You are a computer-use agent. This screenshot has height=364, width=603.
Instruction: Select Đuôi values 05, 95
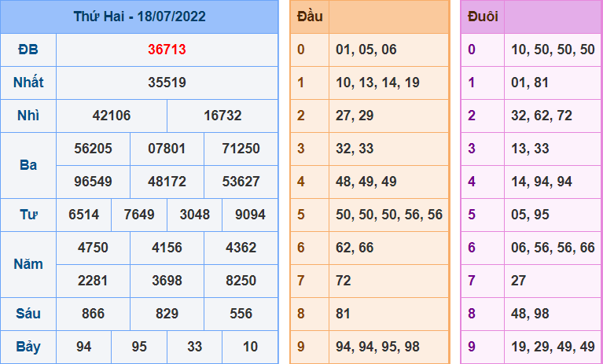coord(530,215)
